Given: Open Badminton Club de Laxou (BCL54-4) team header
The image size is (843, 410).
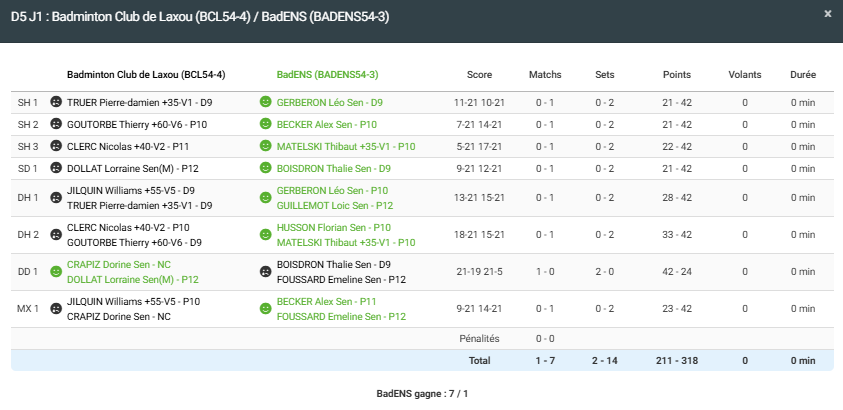Looking at the screenshot, I should [x=146, y=75].
